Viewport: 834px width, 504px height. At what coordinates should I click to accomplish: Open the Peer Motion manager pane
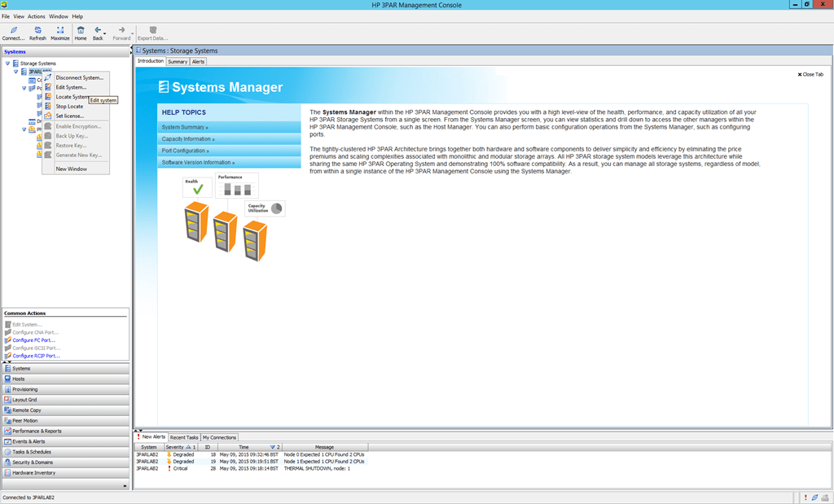point(65,420)
